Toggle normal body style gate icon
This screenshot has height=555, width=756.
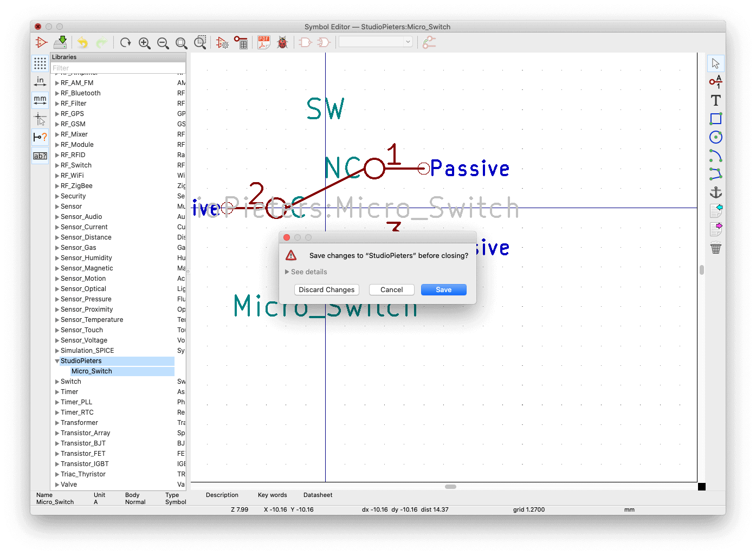point(306,42)
